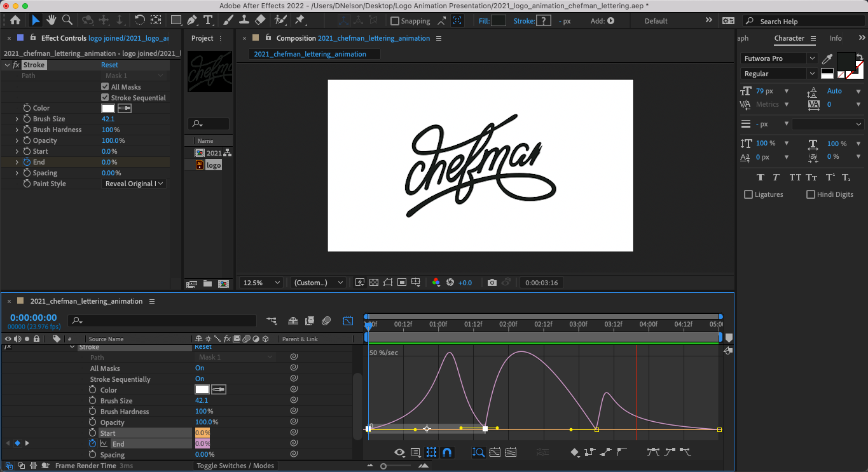The height and width of the screenshot is (472, 868).
Task: Toggle the Brush Size stopwatch in timeline
Action: click(x=92, y=401)
